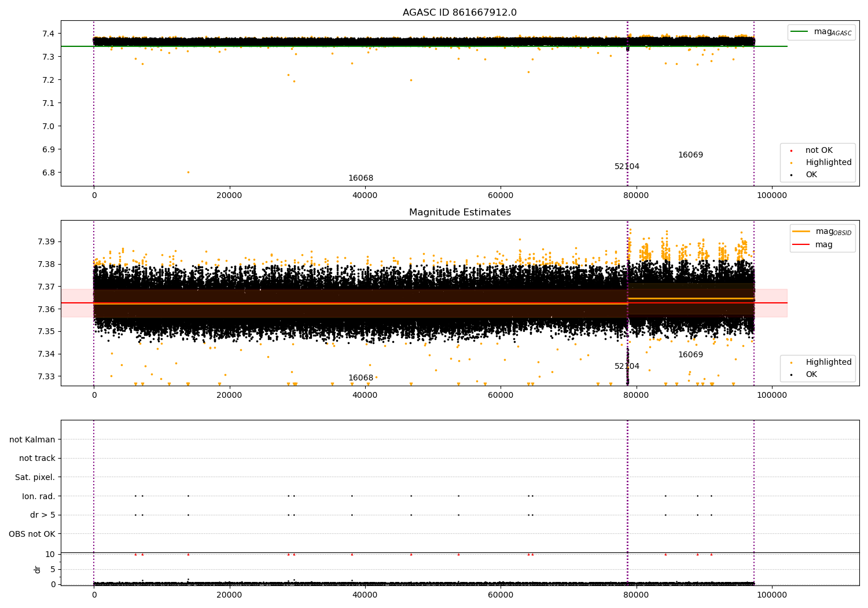Click the '16068' annotation in the top plot

(361, 178)
